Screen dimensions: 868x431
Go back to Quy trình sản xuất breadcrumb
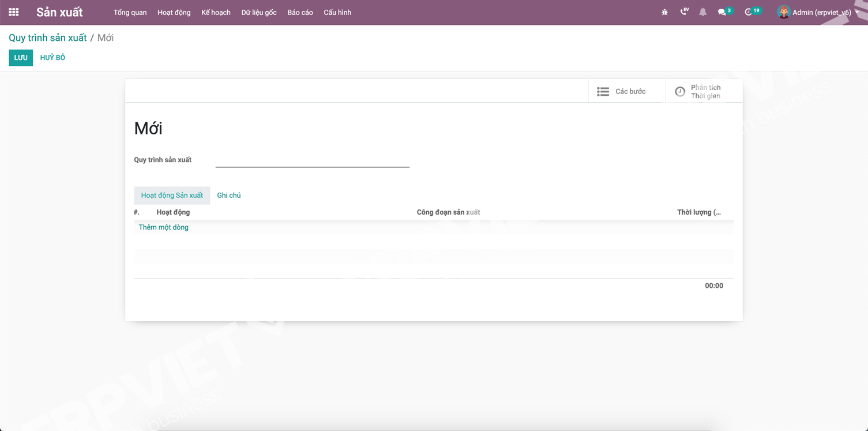(47, 38)
